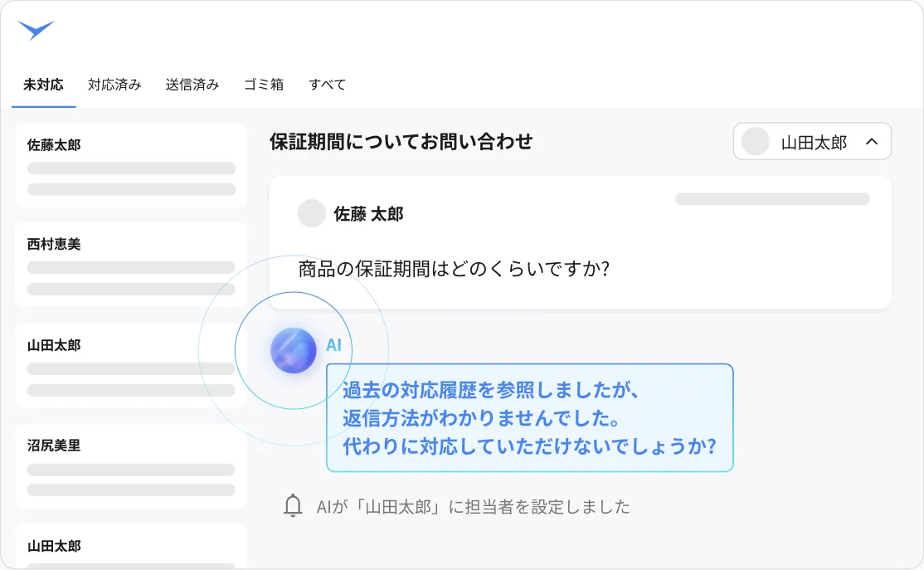This screenshot has width=924, height=570.
Task: Open the 対応済み tab
Action: [114, 85]
